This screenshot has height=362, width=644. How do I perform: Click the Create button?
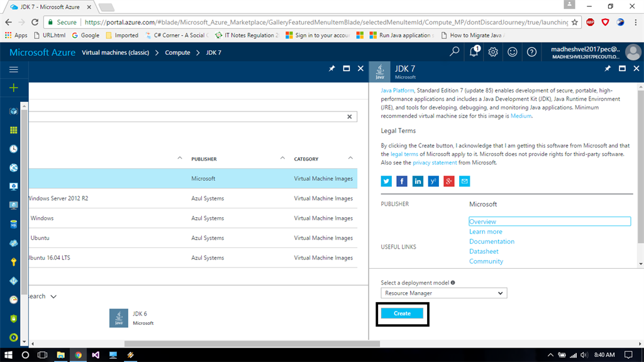(x=402, y=314)
